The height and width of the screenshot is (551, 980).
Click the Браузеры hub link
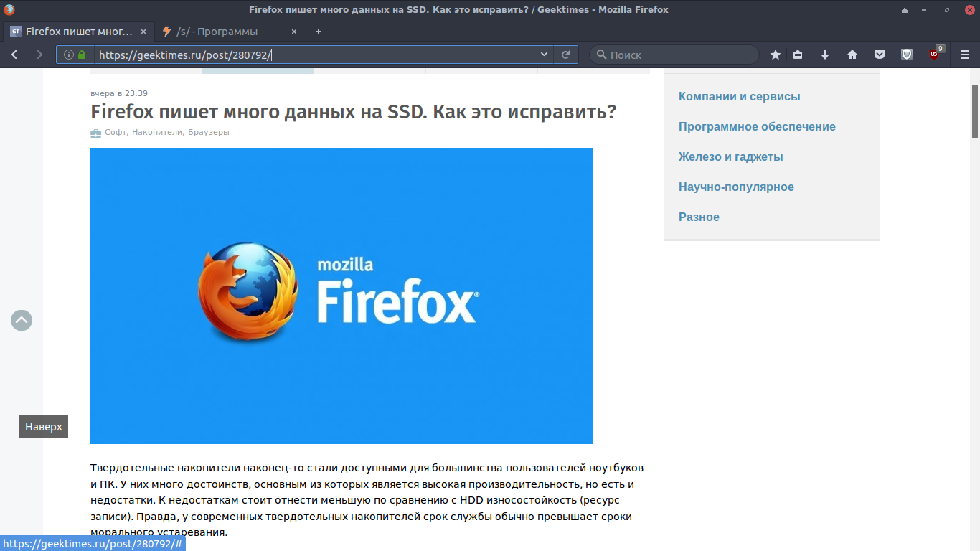point(209,132)
